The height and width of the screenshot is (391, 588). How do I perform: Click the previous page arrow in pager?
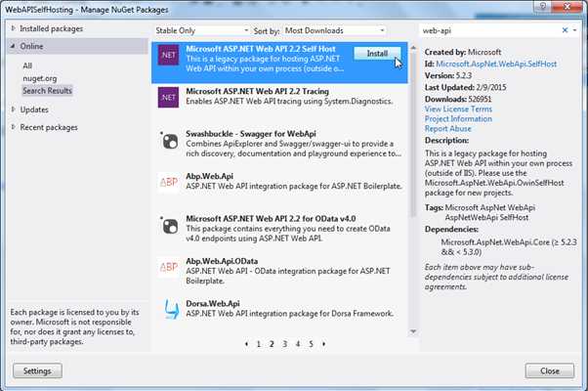(x=246, y=344)
